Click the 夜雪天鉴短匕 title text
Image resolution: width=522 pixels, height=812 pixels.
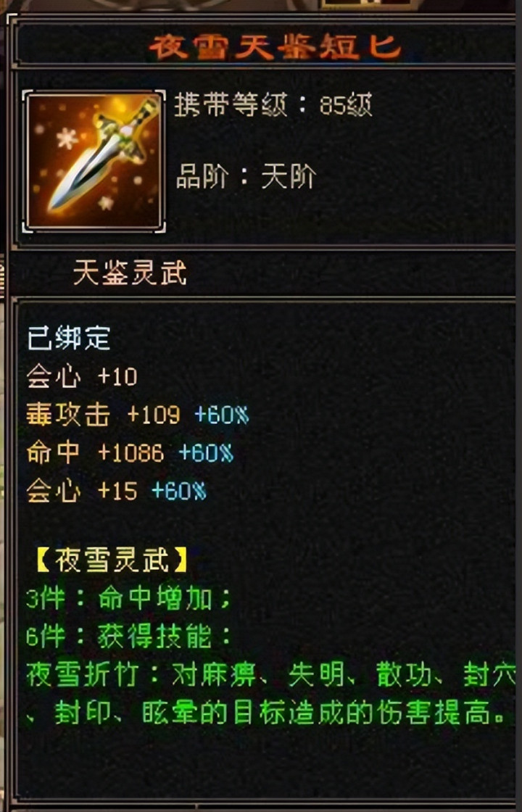point(275,48)
